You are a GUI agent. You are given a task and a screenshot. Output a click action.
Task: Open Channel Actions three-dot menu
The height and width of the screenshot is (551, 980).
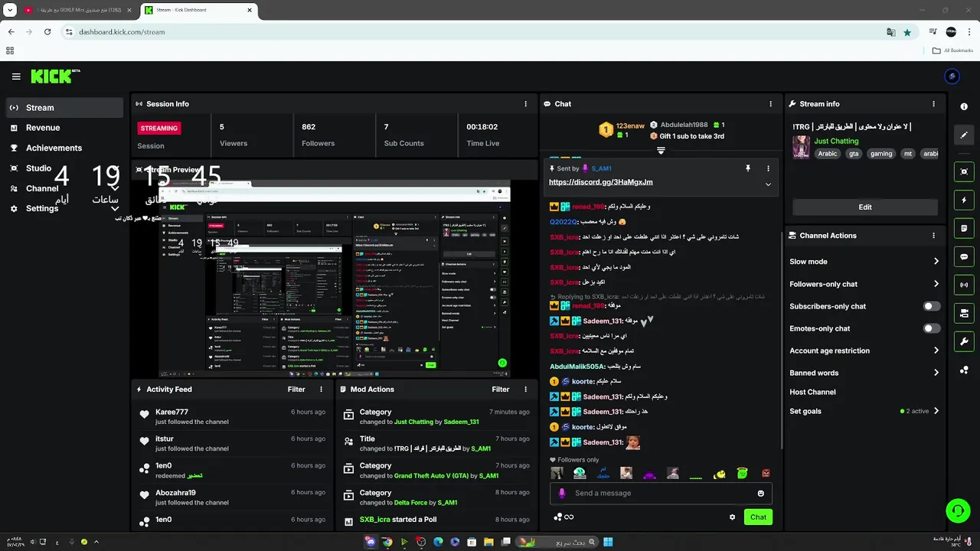933,236
